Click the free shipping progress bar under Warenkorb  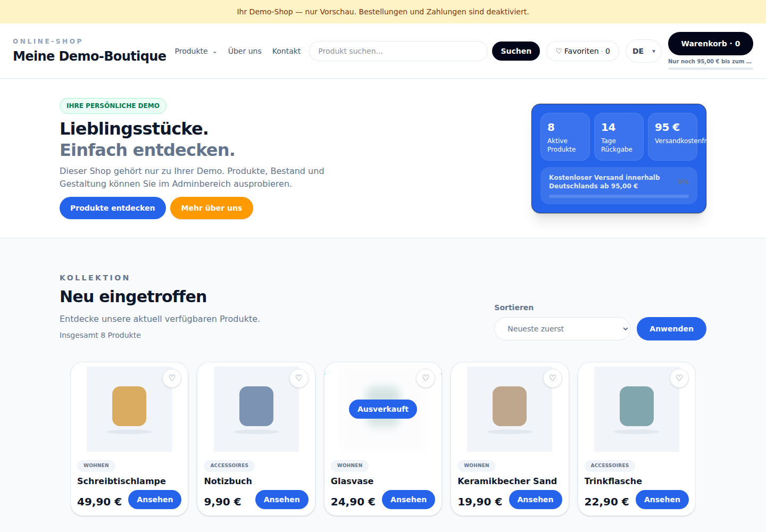(x=711, y=69)
